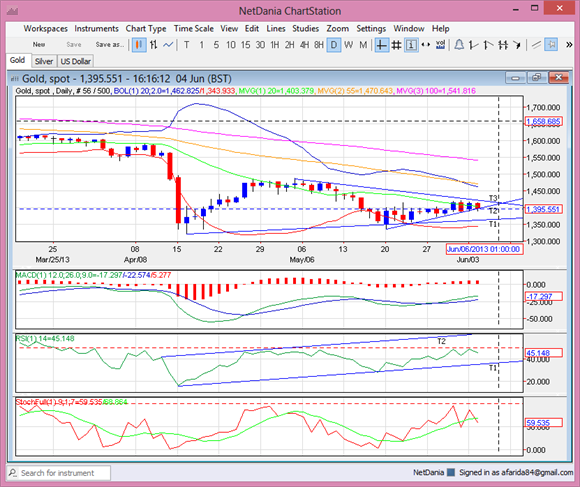Click the 1,395.551 current price label
580x487 pixels.
point(544,209)
